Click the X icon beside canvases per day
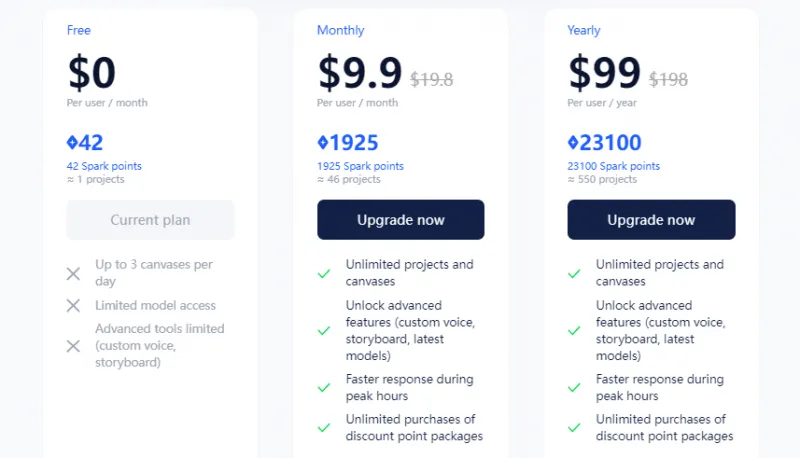Image resolution: width=800 pixels, height=458 pixels. pos(73,274)
